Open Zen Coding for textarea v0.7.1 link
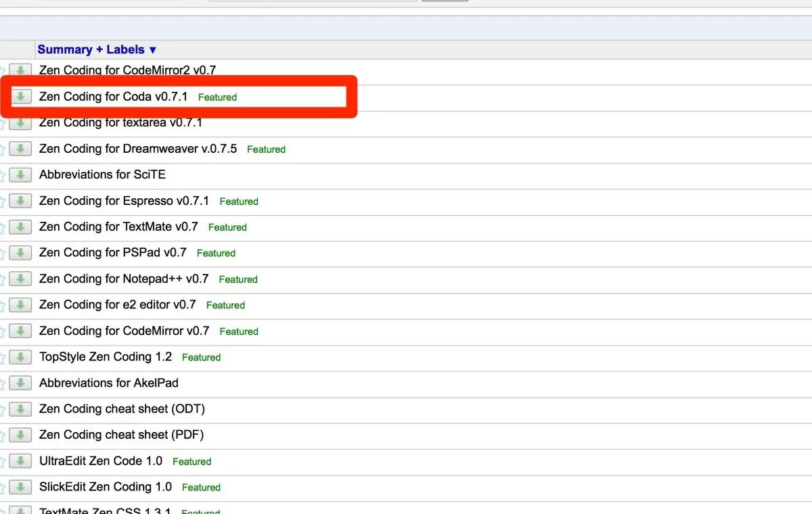812x514 pixels. pos(120,122)
